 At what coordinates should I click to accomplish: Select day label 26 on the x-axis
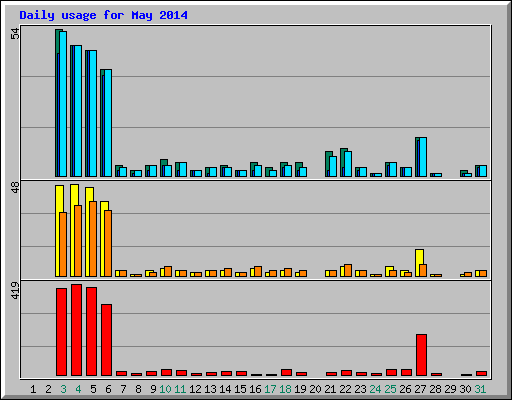(x=405, y=389)
